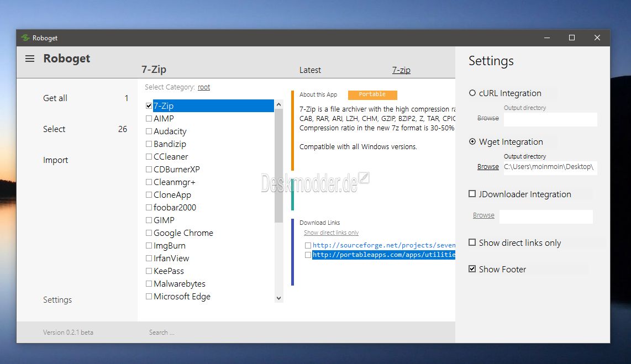The height and width of the screenshot is (364, 631).
Task: Open the 7-zip link beside Latest
Action: tap(401, 70)
